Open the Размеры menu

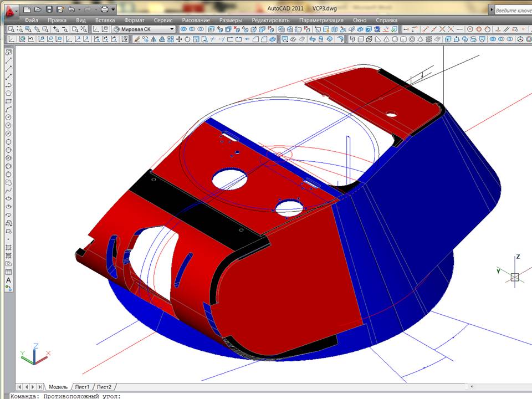click(x=231, y=21)
